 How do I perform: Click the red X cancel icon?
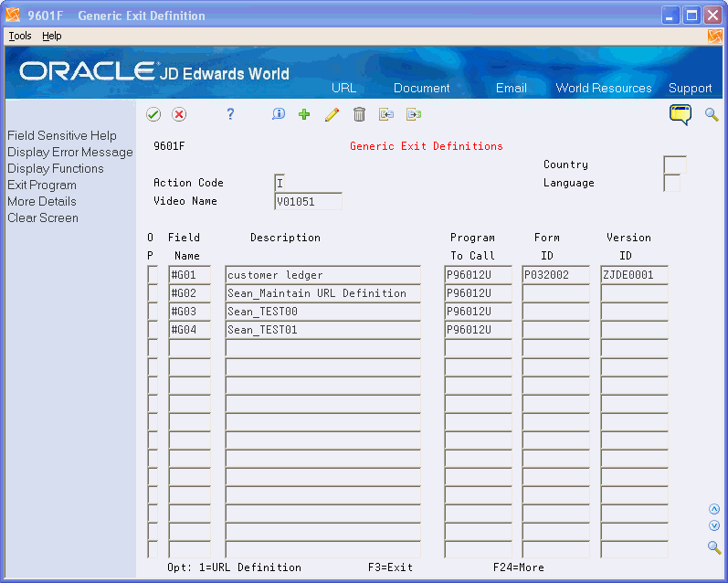tap(179, 114)
